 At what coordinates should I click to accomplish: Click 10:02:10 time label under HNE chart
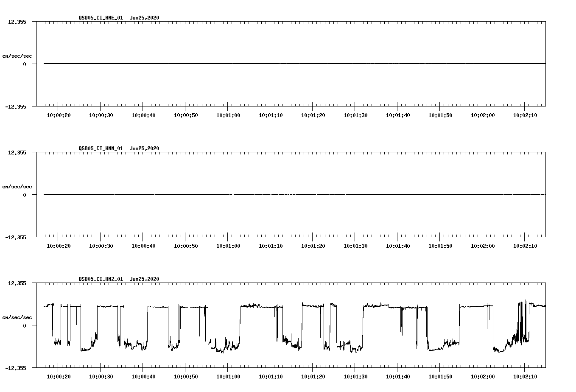(525, 115)
